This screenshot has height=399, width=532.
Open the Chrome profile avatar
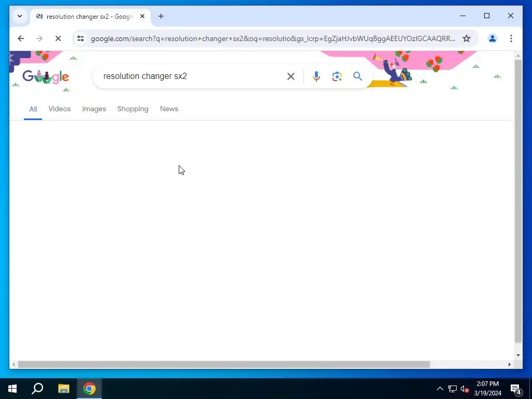pyautogui.click(x=493, y=38)
